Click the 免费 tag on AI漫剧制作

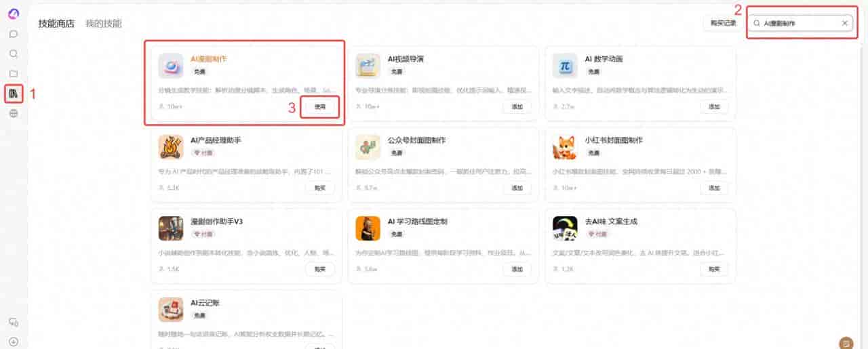pyautogui.click(x=199, y=72)
